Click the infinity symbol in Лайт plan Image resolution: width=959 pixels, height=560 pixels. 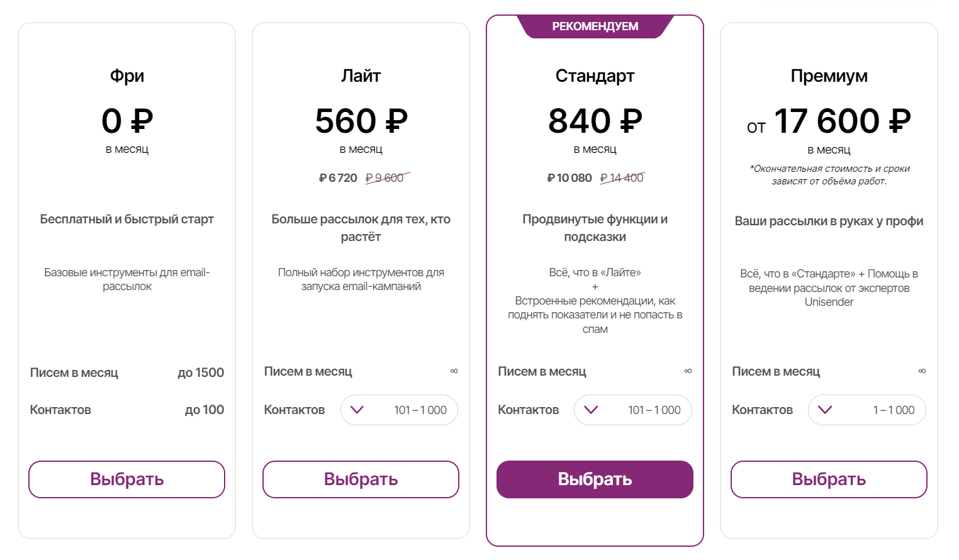(454, 371)
